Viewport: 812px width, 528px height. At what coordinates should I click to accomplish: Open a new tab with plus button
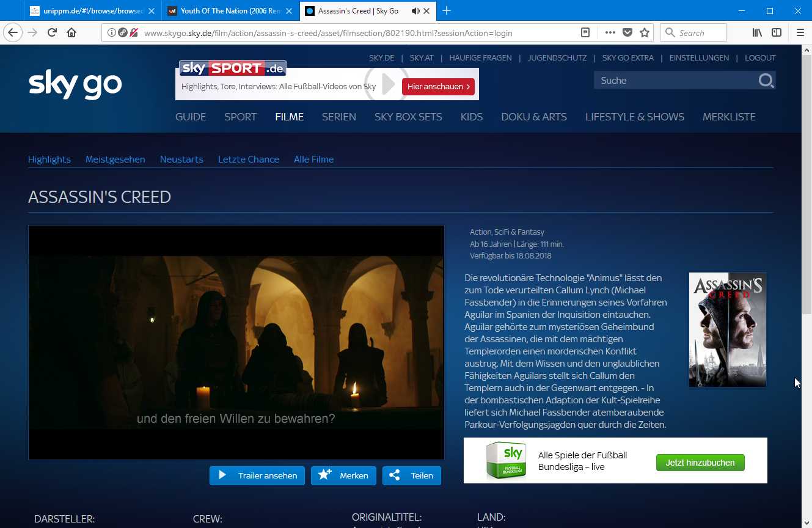[x=447, y=10]
